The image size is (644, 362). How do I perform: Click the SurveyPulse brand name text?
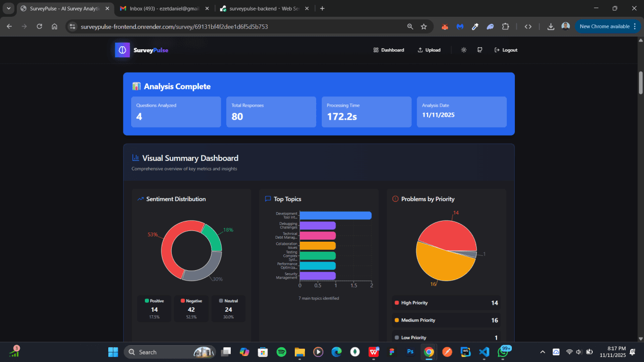coord(151,50)
